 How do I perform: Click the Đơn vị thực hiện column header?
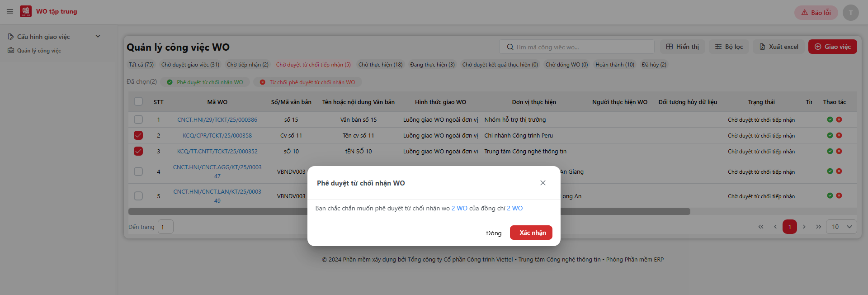534,102
